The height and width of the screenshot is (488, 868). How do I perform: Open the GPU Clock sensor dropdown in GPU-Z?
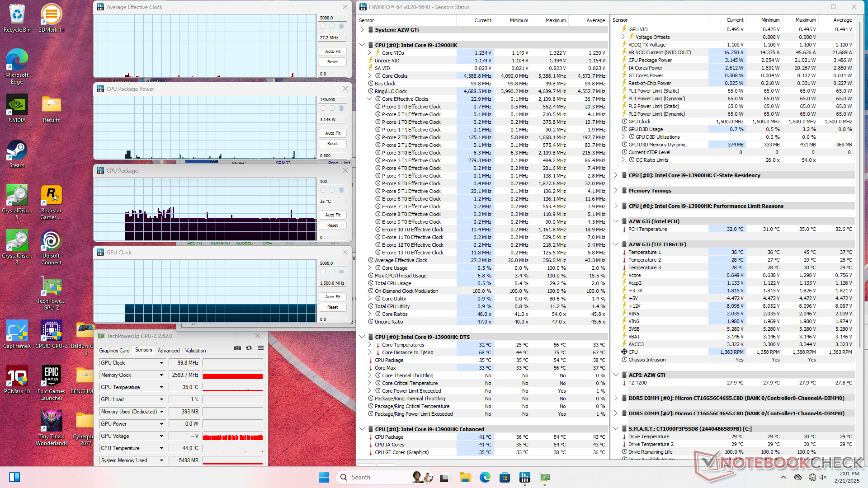[x=161, y=363]
